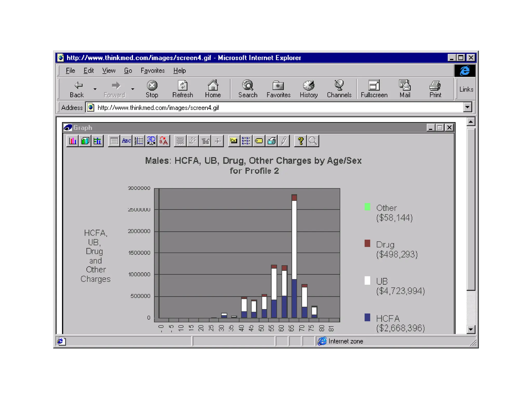The image size is (532, 399).
Task: Open the Forward button history dropdown
Action: tap(133, 89)
